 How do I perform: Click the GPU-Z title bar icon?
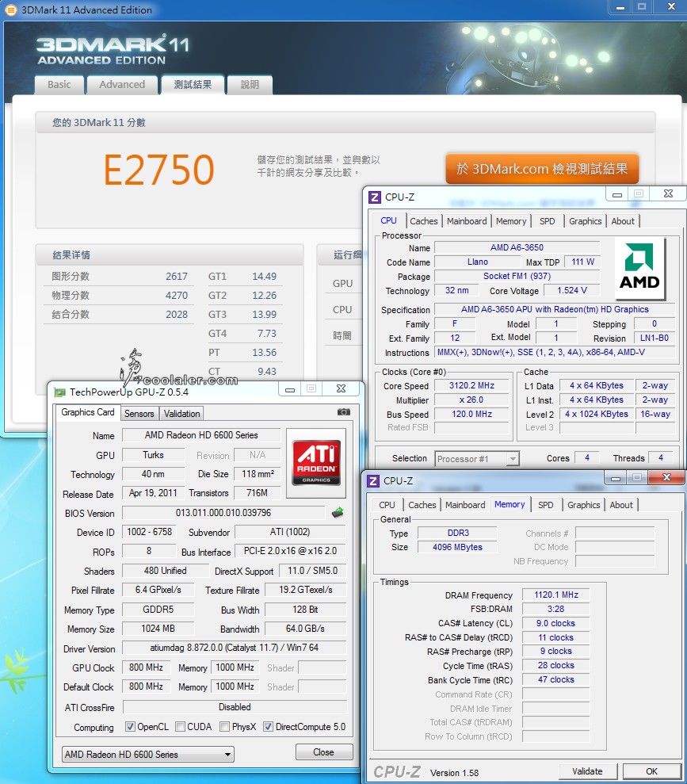[60, 392]
